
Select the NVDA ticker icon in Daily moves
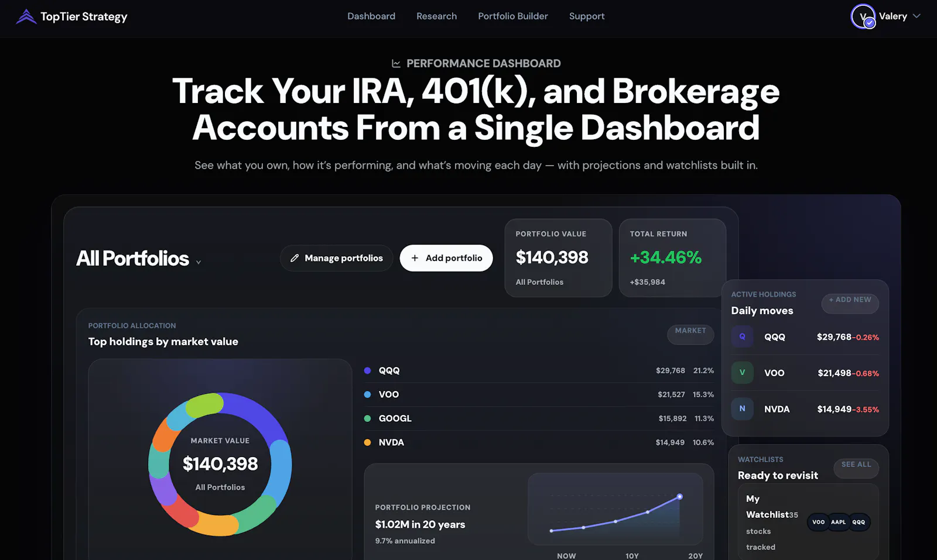click(742, 409)
